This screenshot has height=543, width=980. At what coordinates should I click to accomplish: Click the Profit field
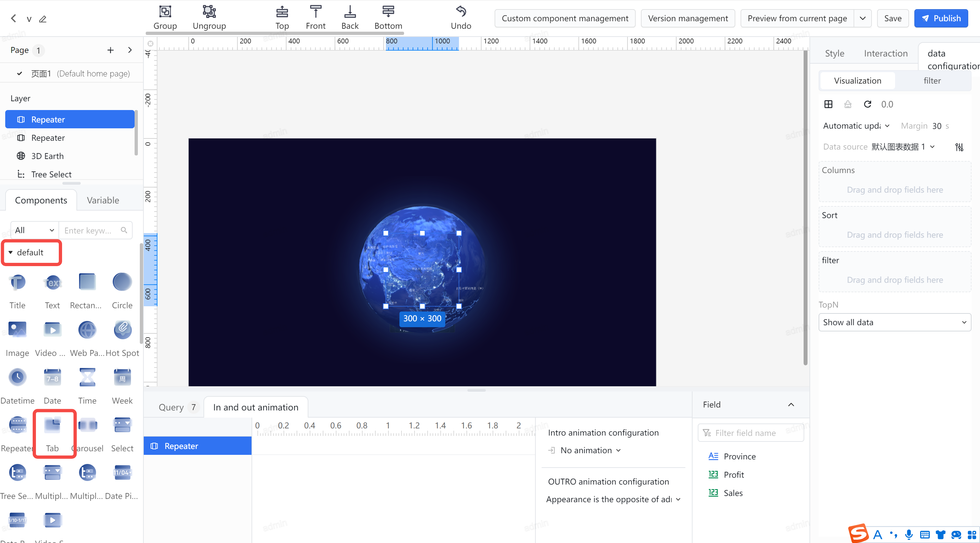pyautogui.click(x=726, y=474)
